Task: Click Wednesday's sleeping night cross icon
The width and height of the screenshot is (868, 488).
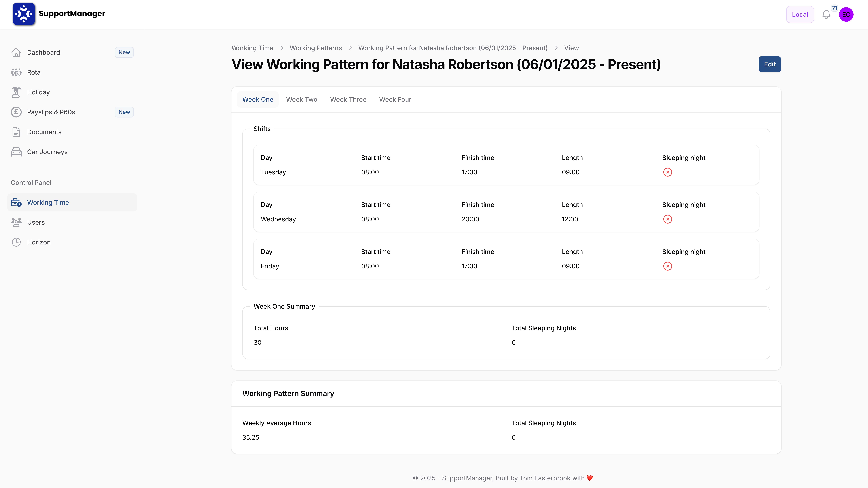Action: (x=668, y=219)
